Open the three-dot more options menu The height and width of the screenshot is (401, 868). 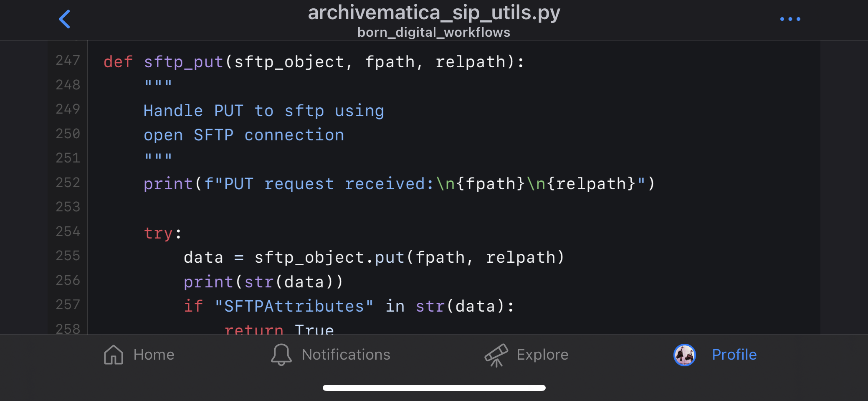[790, 19]
